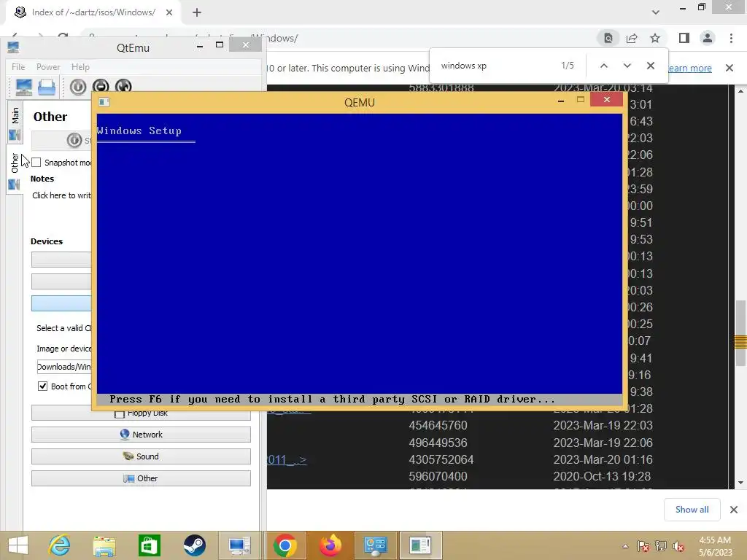Click the Chrome page vertical scrollbar thumb

point(741,333)
